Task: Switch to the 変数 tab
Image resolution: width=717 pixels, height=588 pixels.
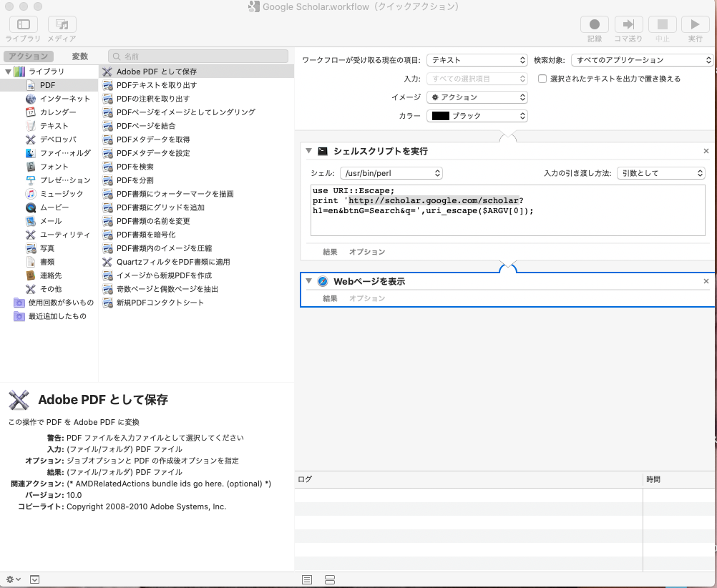Action: pos(80,57)
